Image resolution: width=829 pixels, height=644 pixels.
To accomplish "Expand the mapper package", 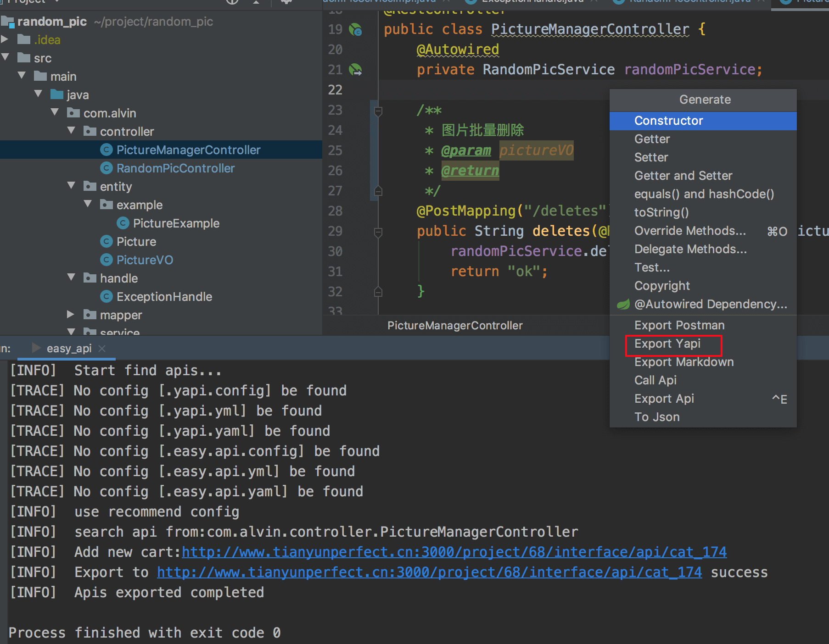I will tap(71, 315).
